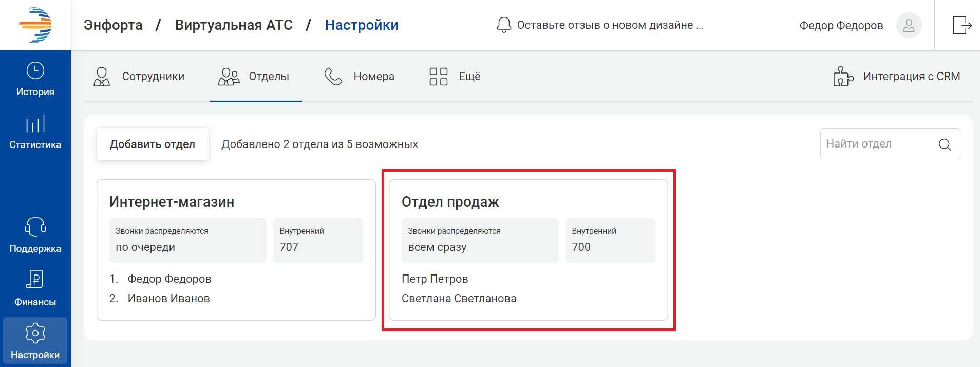Click the Отделы group icon
The image size is (980, 367).
(229, 77)
